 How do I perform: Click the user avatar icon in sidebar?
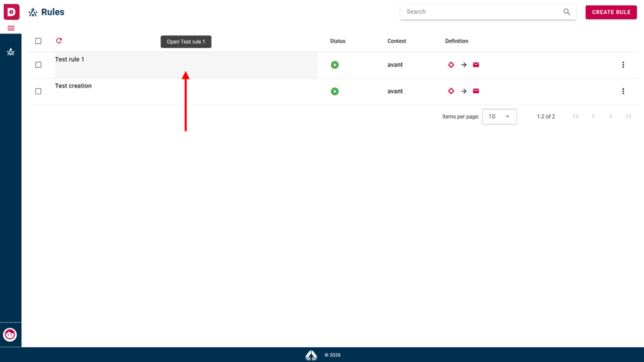click(10, 335)
